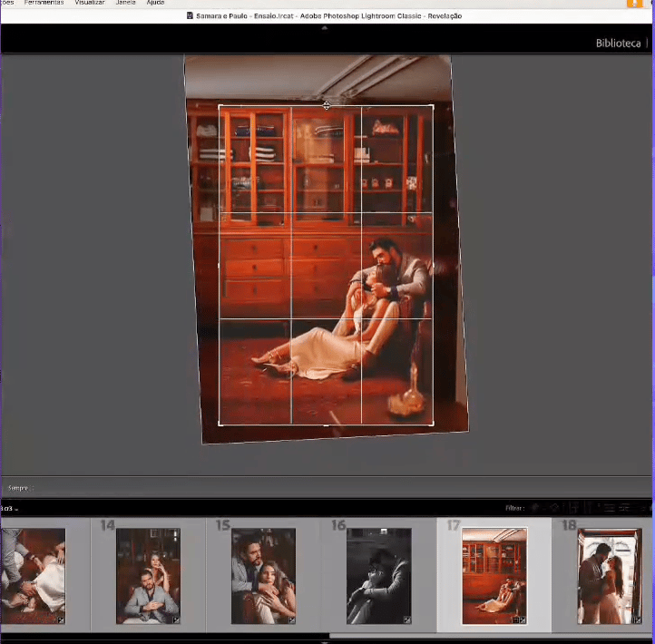The height and width of the screenshot is (644, 655).
Task: Collapse the bottom filmstrip panel arrow
Action: [x=325, y=642]
